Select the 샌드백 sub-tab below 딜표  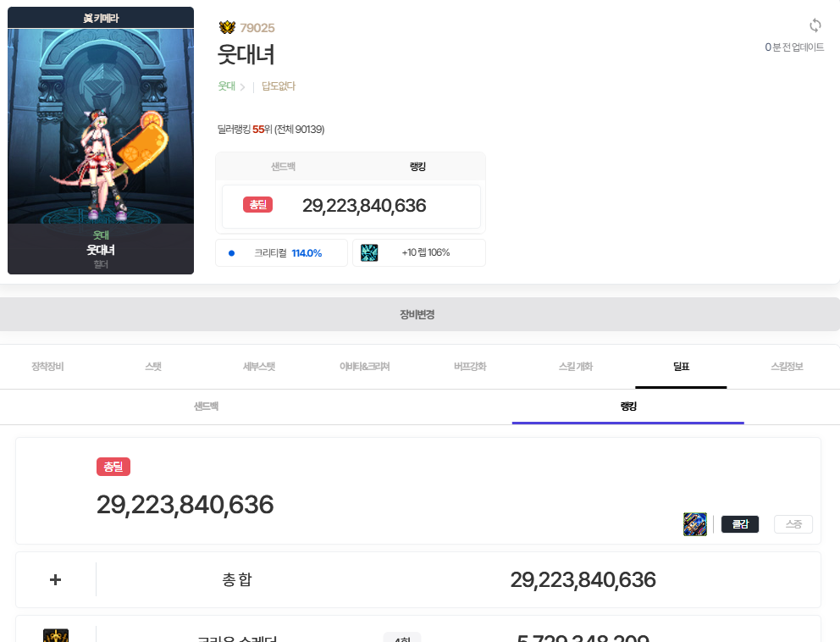coord(206,407)
